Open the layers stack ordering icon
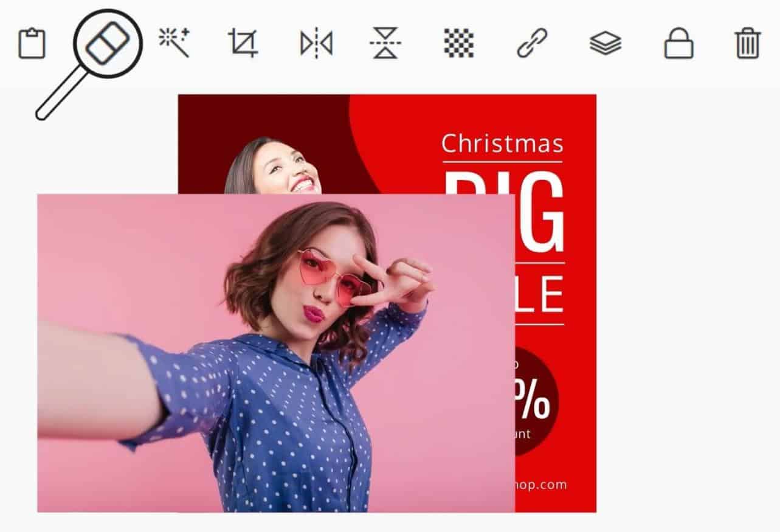Viewport: 780px width, 532px height. 606,44
